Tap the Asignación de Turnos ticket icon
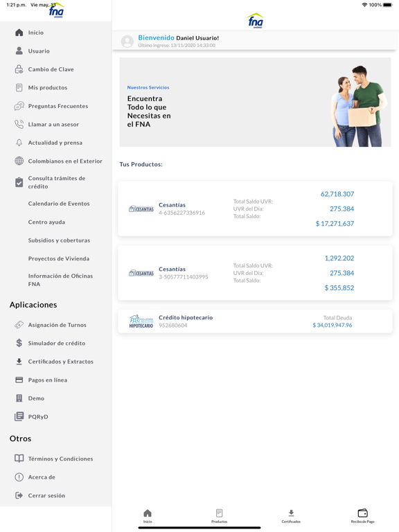 click(x=19, y=325)
